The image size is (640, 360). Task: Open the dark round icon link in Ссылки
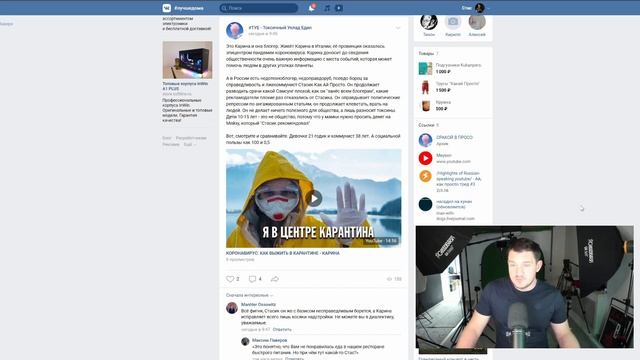coord(425,204)
